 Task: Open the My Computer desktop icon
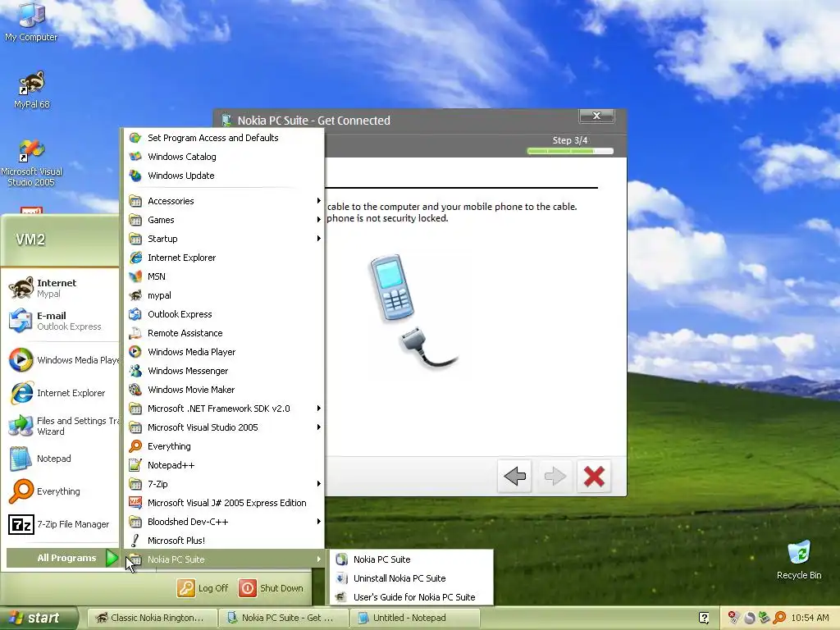click(x=31, y=22)
